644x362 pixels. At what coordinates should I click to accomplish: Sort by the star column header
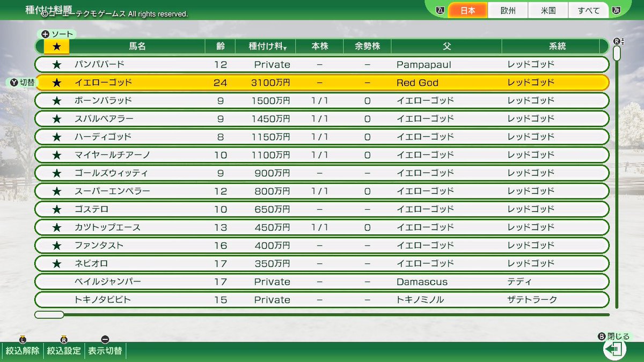click(x=56, y=47)
